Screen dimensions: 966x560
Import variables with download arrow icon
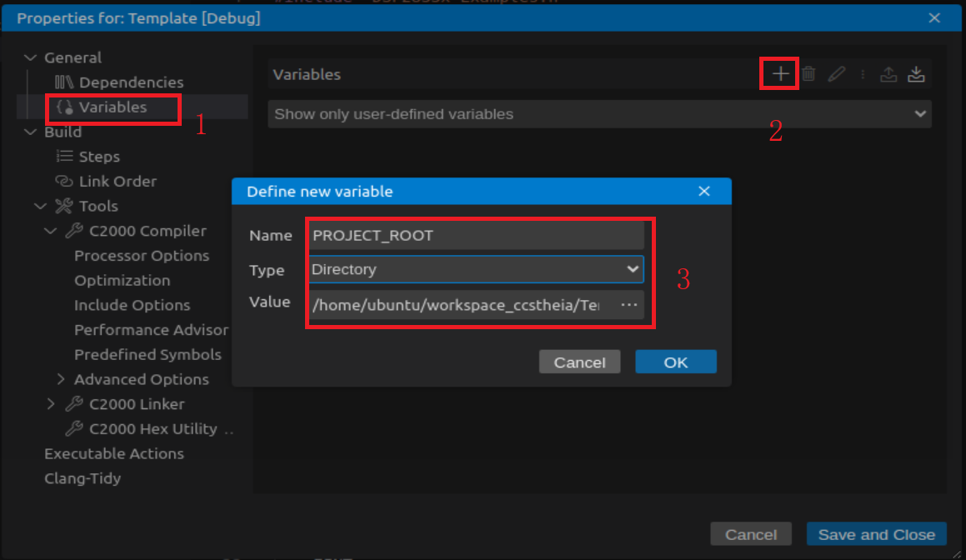coord(916,74)
